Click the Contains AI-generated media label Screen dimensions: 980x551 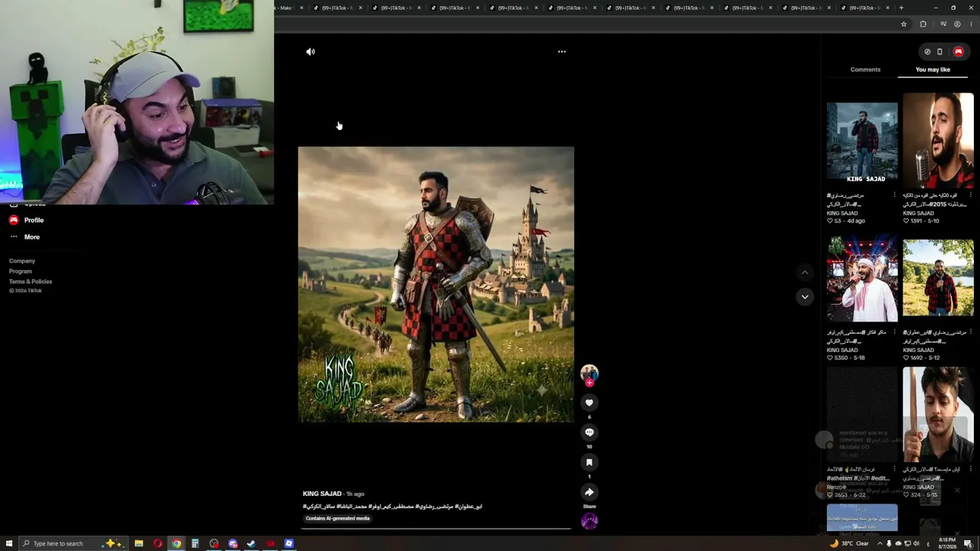point(338,518)
